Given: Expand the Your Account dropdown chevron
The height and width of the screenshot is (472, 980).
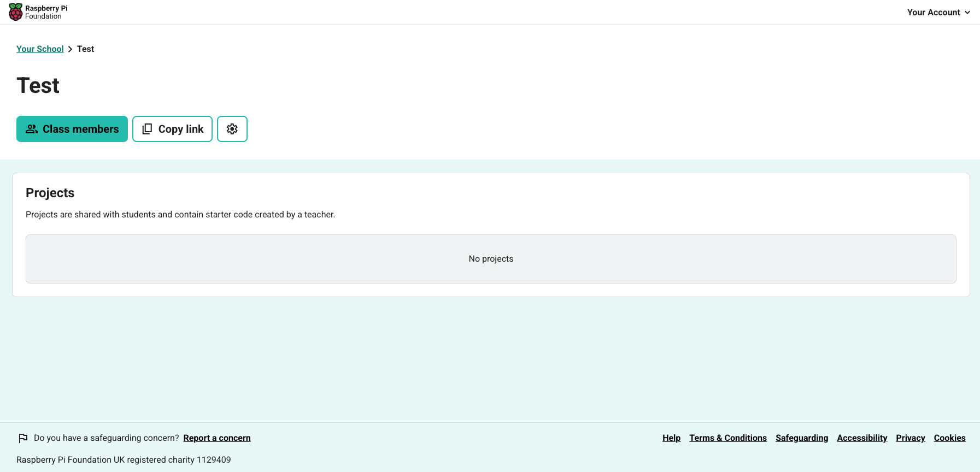Looking at the screenshot, I should (x=967, y=13).
